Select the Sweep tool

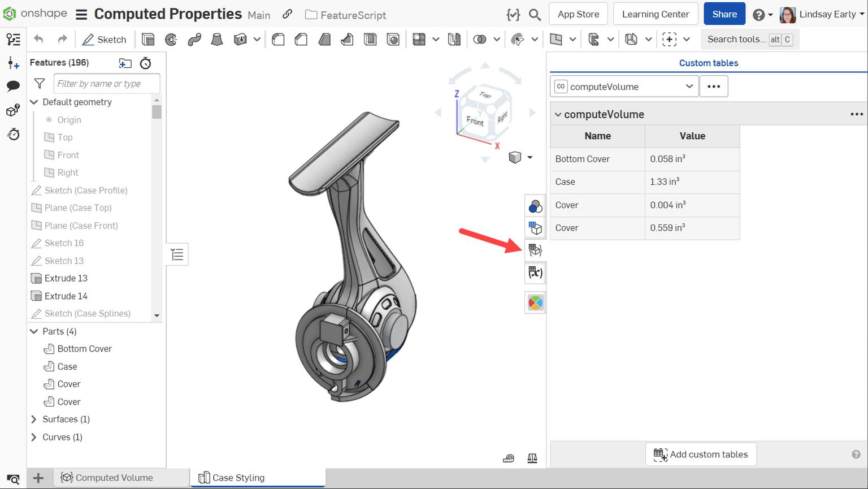pyautogui.click(x=194, y=39)
